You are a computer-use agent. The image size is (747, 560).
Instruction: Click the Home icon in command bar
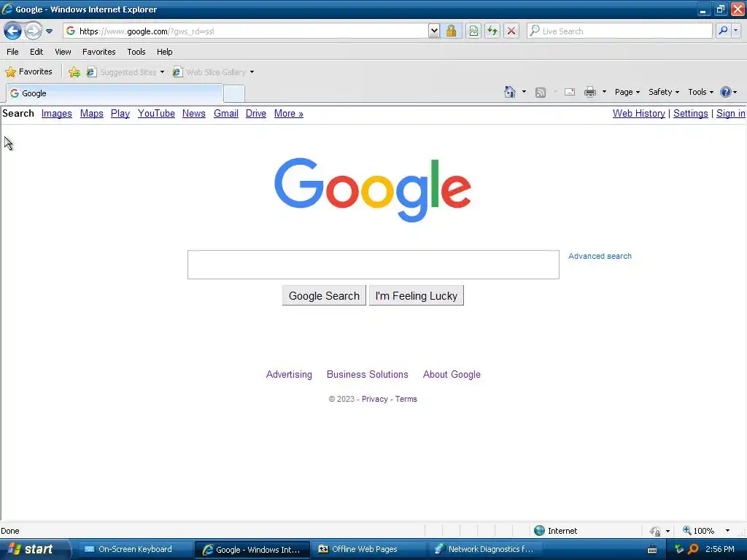click(x=510, y=92)
